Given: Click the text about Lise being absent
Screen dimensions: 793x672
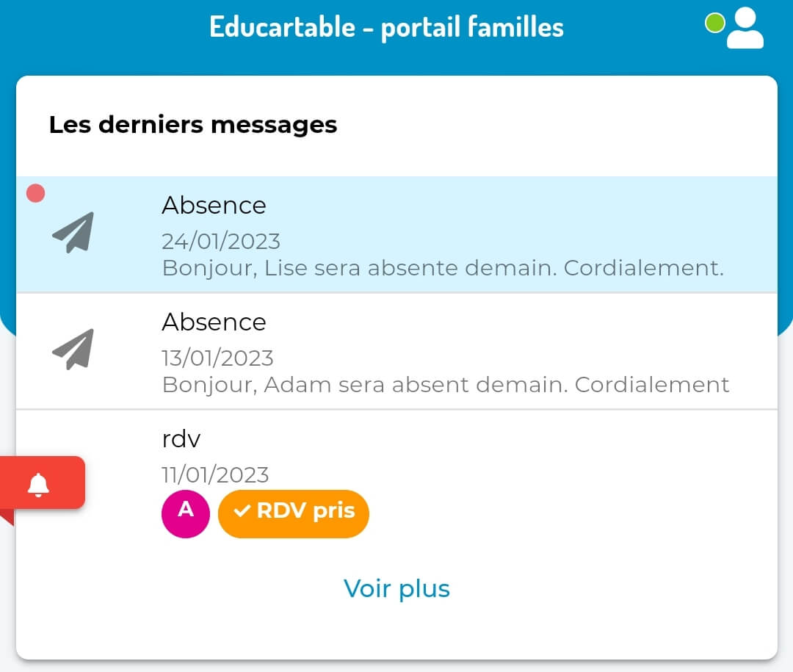Looking at the screenshot, I should tap(443, 268).
